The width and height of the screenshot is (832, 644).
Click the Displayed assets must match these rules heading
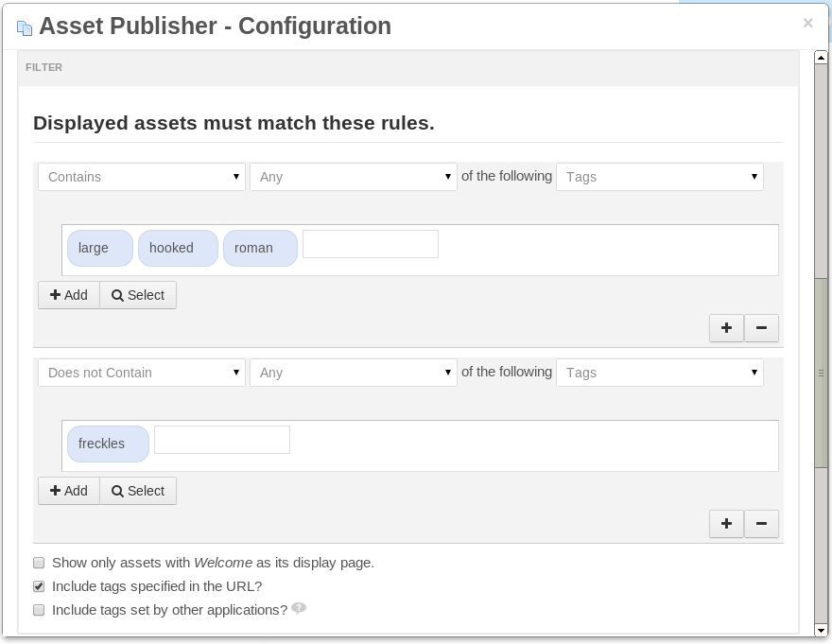234,123
